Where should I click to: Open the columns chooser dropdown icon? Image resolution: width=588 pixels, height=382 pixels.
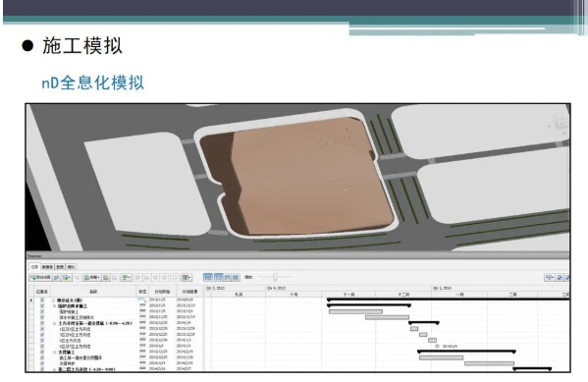(187, 277)
